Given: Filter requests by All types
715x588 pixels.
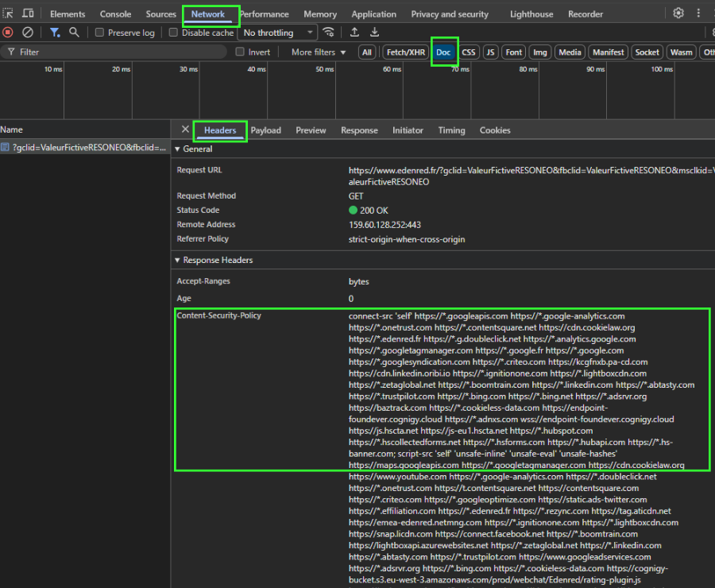Looking at the screenshot, I should (366, 52).
